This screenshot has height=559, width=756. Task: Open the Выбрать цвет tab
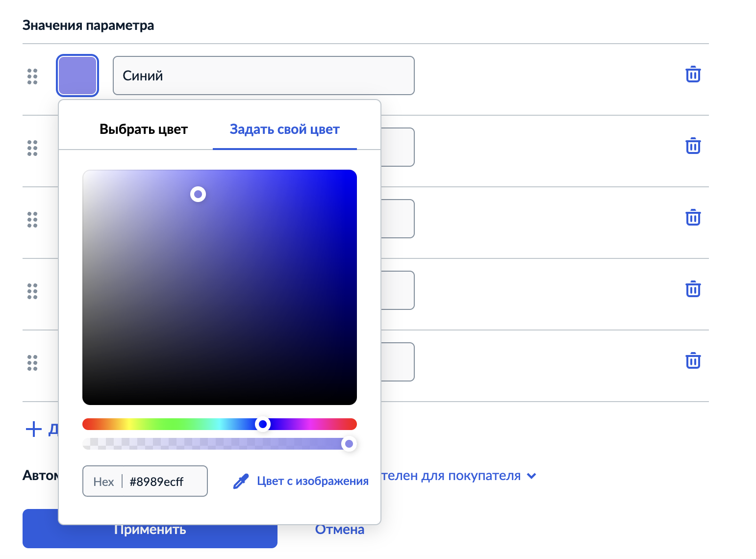tap(144, 129)
